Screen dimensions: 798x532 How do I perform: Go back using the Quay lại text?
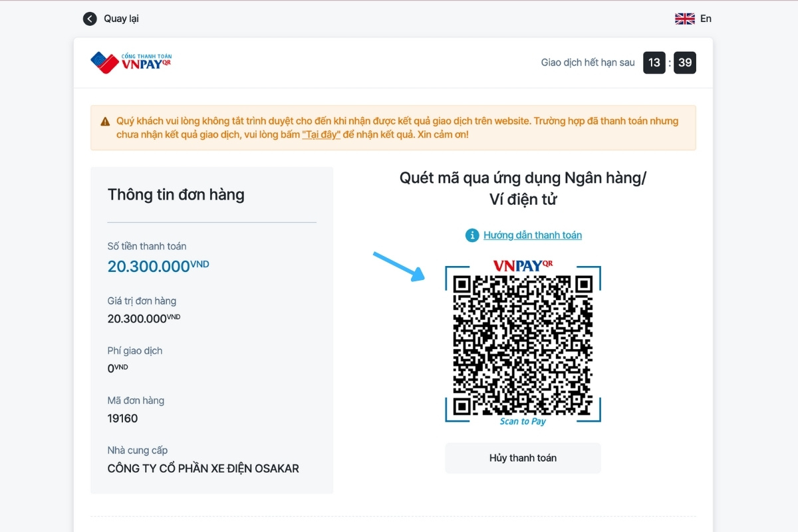(x=121, y=19)
